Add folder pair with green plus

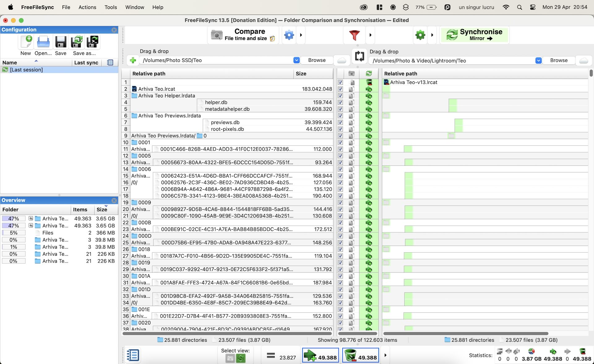coord(133,60)
